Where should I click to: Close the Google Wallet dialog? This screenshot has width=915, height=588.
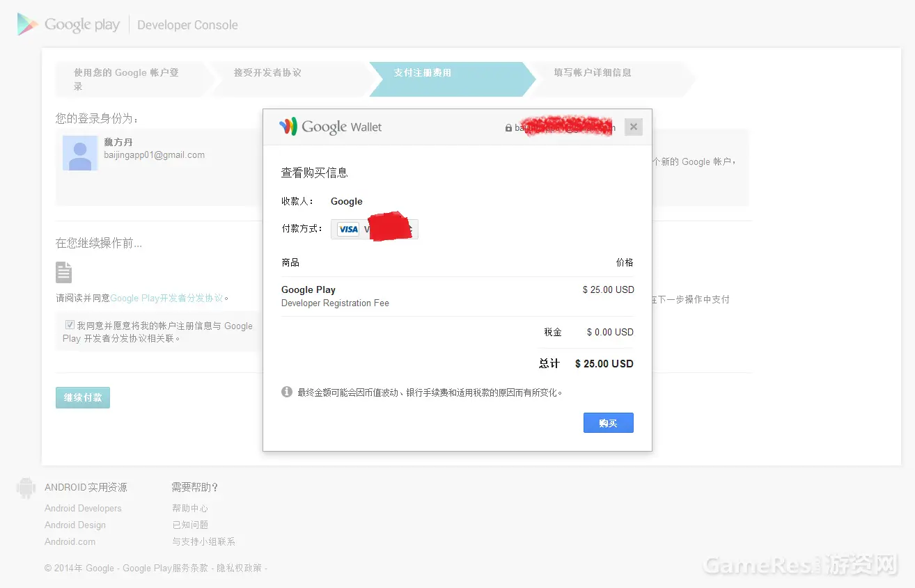tap(633, 127)
